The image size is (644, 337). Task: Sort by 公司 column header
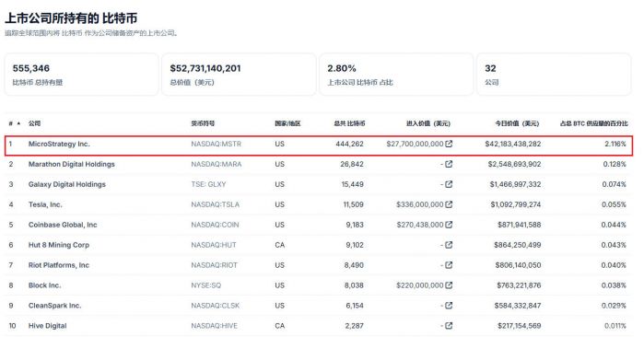(34, 123)
